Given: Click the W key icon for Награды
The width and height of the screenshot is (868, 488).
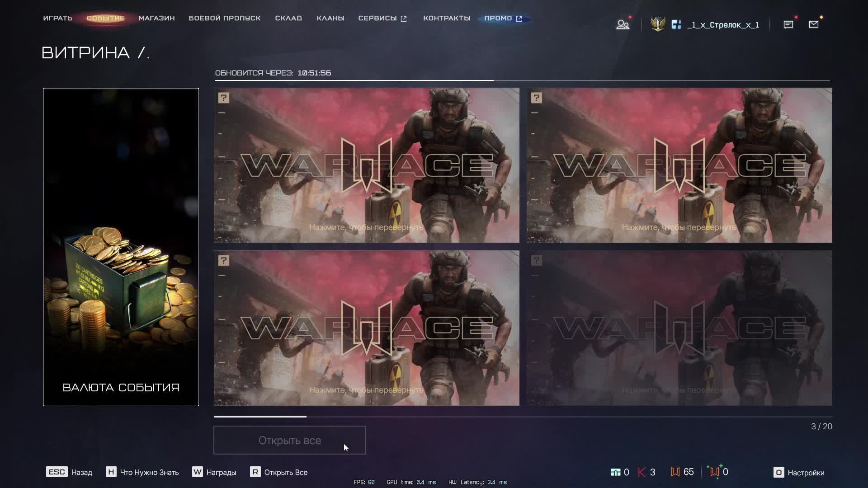Looking at the screenshot, I should (197, 472).
